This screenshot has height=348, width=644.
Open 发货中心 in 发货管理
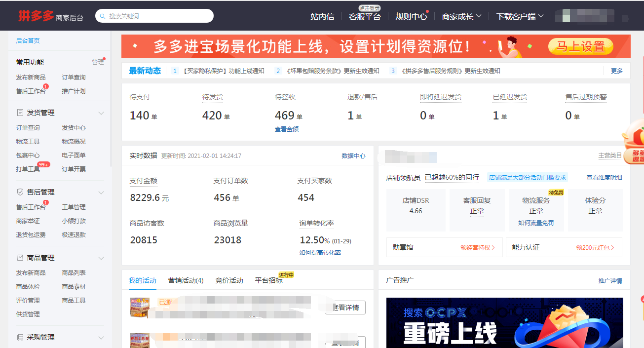point(74,128)
